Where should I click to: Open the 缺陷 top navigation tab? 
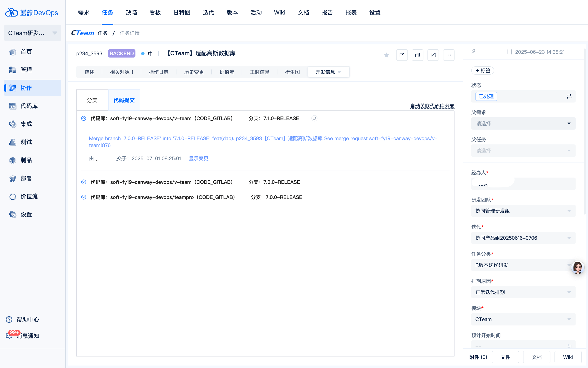131,12
